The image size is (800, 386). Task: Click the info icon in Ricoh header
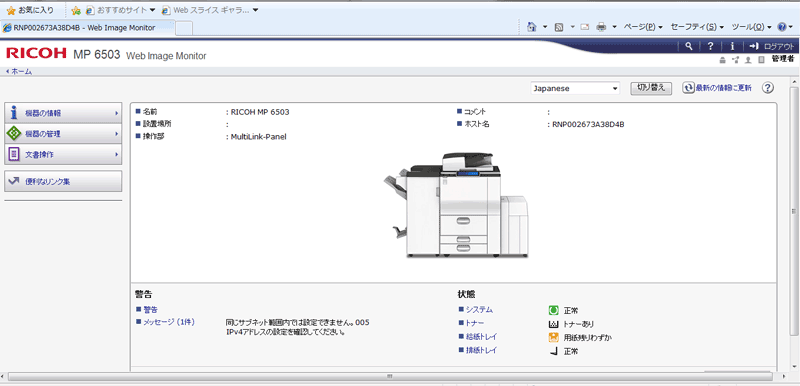[x=732, y=46]
